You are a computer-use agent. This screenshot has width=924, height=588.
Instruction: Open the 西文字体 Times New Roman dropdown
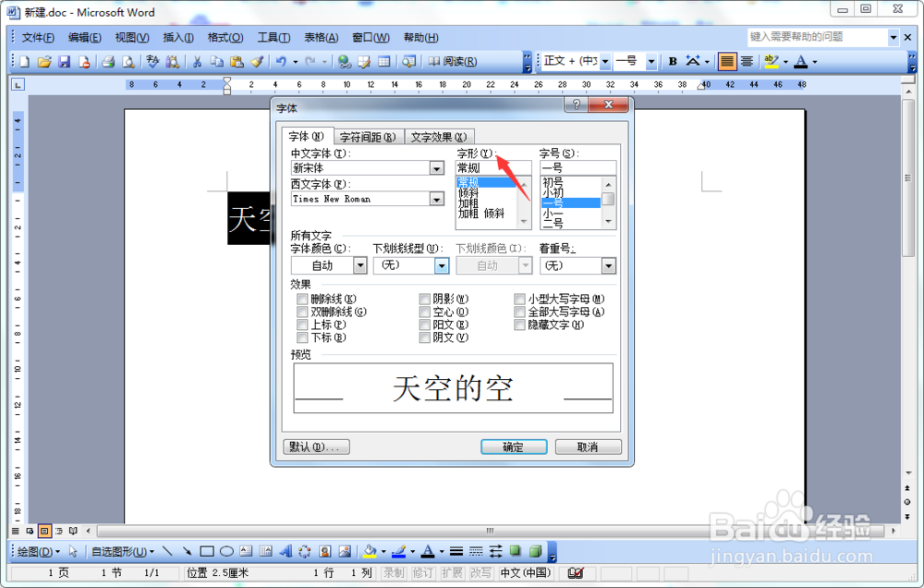[x=437, y=200]
